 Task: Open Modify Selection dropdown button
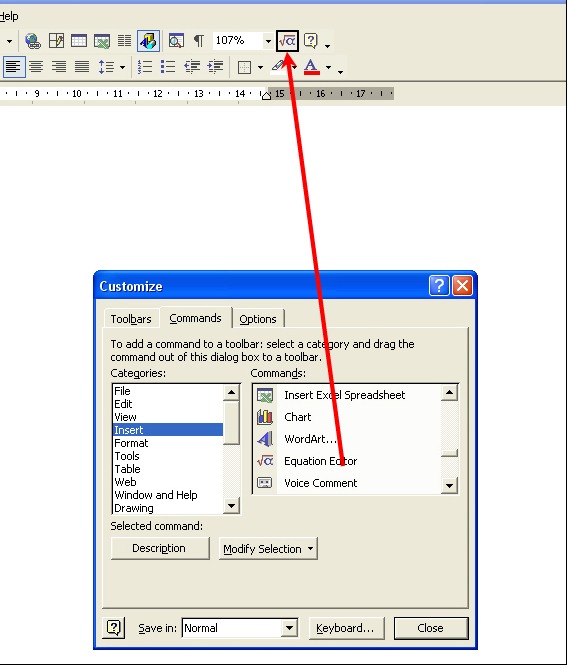[268, 549]
